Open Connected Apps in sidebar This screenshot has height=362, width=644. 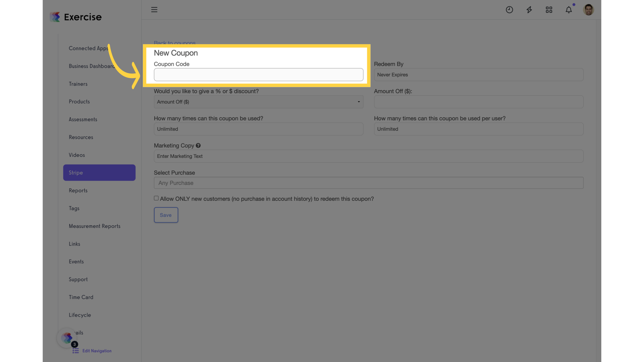point(89,48)
